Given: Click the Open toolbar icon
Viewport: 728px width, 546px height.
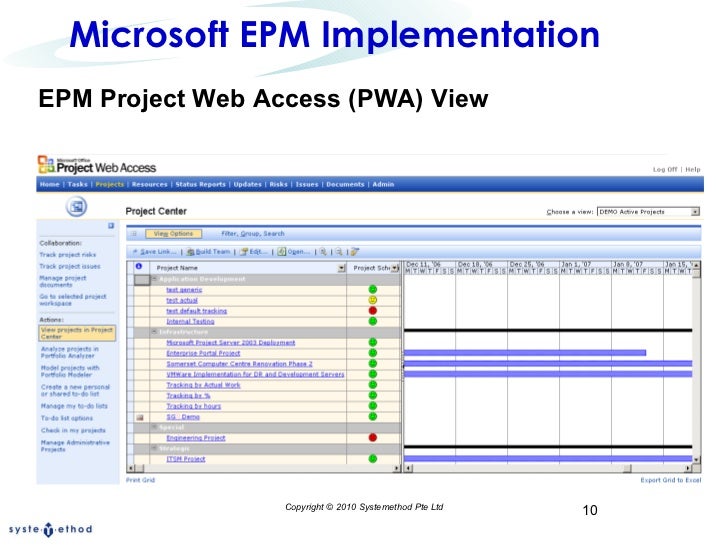Looking at the screenshot, I should tap(282, 252).
